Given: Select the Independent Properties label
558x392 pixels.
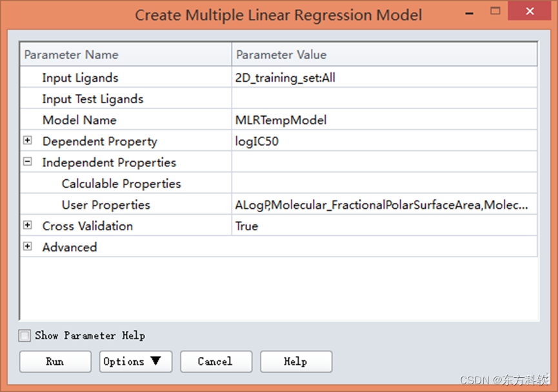Looking at the screenshot, I should [109, 162].
